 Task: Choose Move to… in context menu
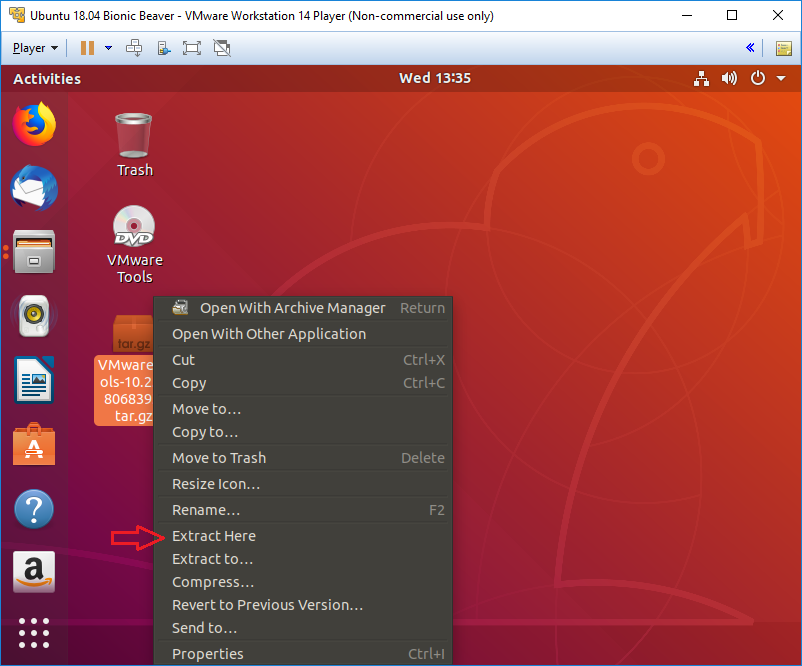pos(303,409)
